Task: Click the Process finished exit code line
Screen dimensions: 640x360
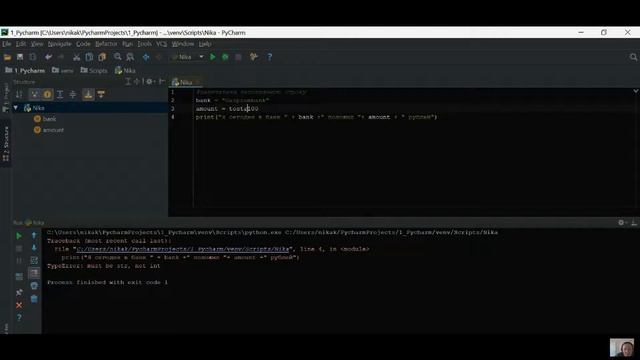Action: click(107, 282)
